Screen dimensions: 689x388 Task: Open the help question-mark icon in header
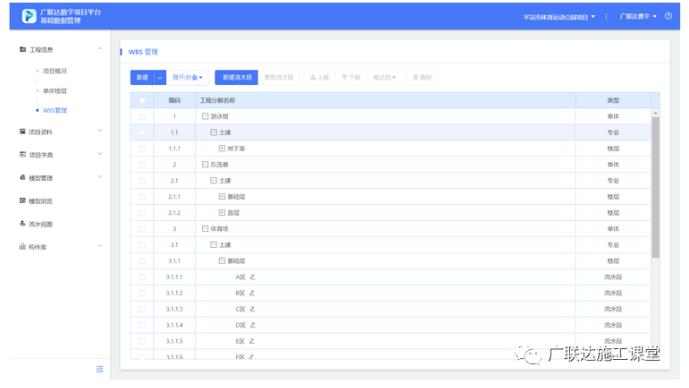tap(668, 16)
